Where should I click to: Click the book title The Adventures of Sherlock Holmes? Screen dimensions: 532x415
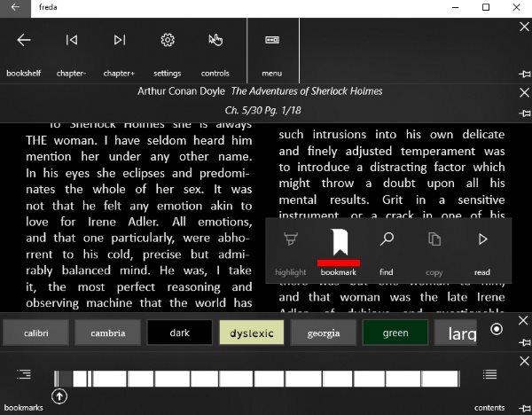(x=307, y=91)
